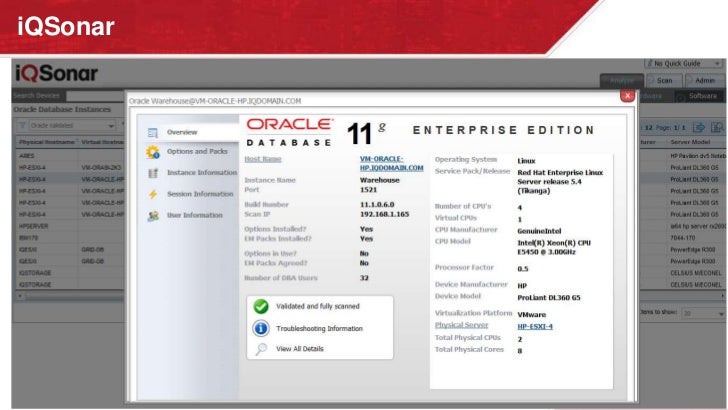Image resolution: width=728 pixels, height=410 pixels.
Task: Click the User Information people icon
Action: pos(153,216)
